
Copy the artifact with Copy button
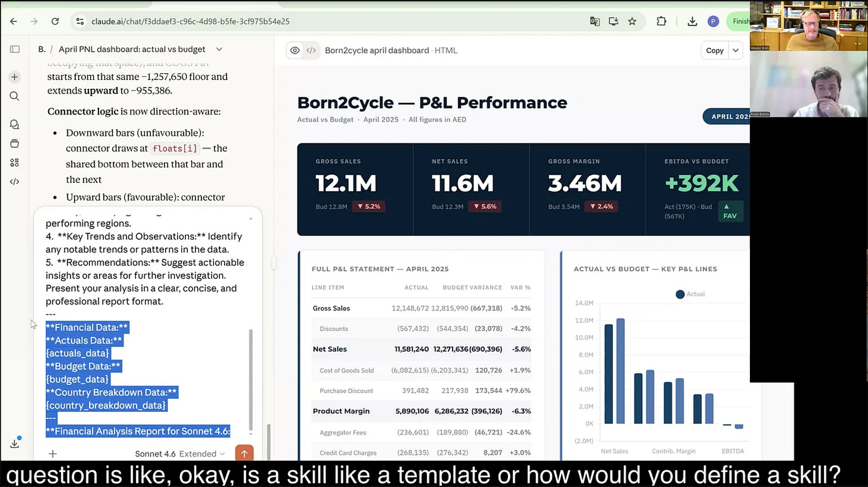715,51
